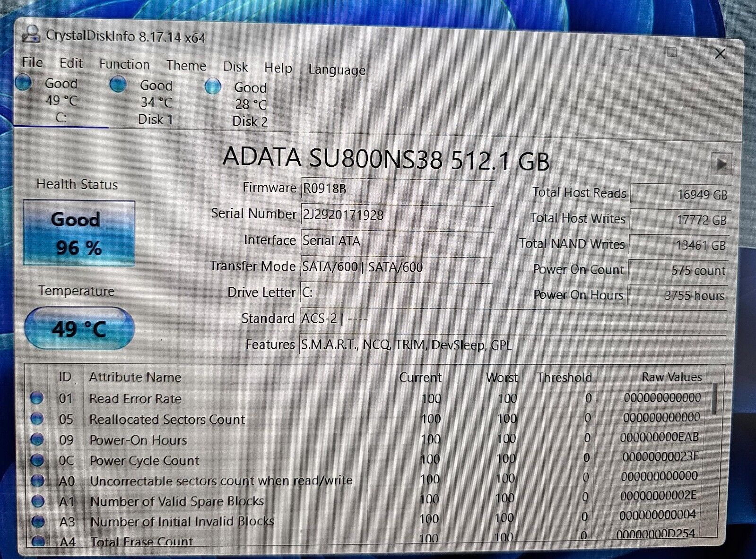Click Total NAND Writes value 13461 GB
The height and width of the screenshot is (559, 756).
click(x=679, y=245)
